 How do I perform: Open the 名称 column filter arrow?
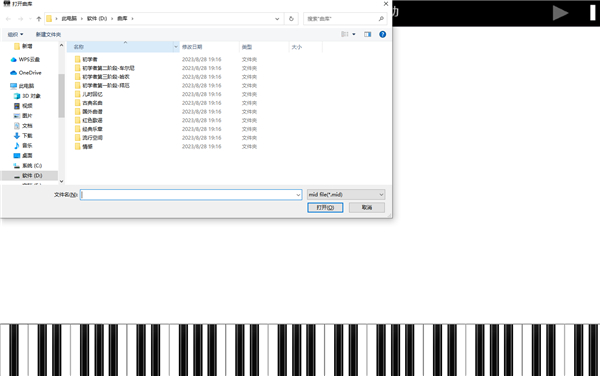176,47
